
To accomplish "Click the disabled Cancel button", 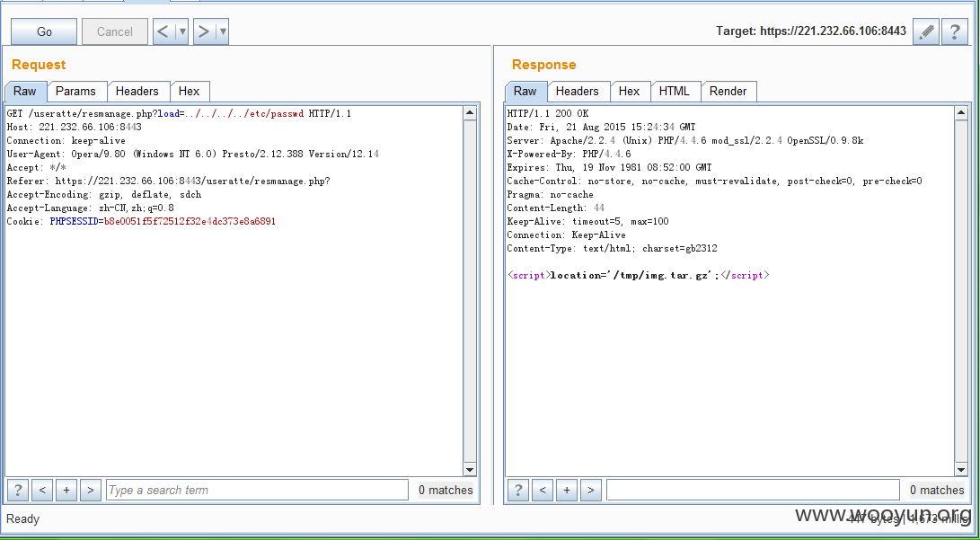I will pyautogui.click(x=114, y=31).
